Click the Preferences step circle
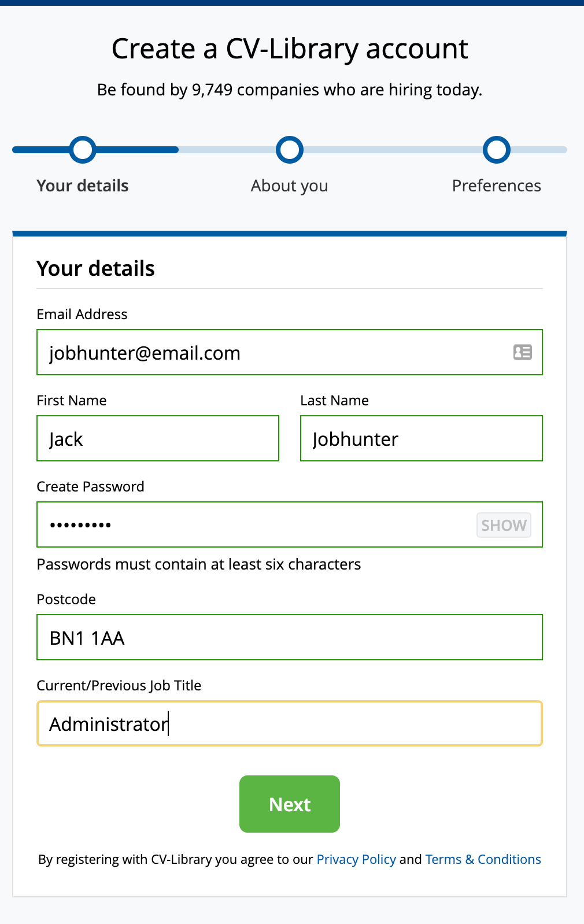 coord(497,150)
